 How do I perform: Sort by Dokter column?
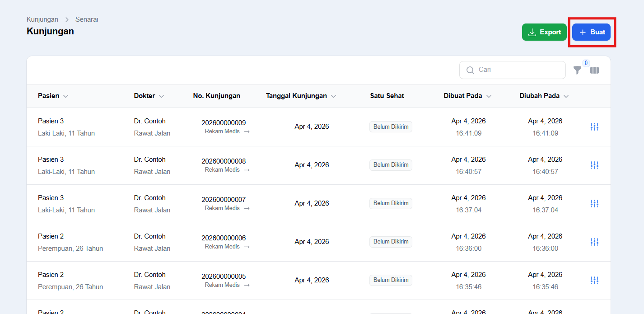tap(149, 96)
